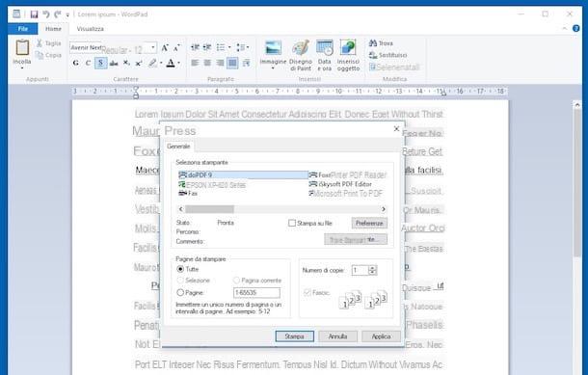This screenshot has width=588, height=375.
Task: Decrease paragraph indent
Action: pyautogui.click(x=195, y=47)
